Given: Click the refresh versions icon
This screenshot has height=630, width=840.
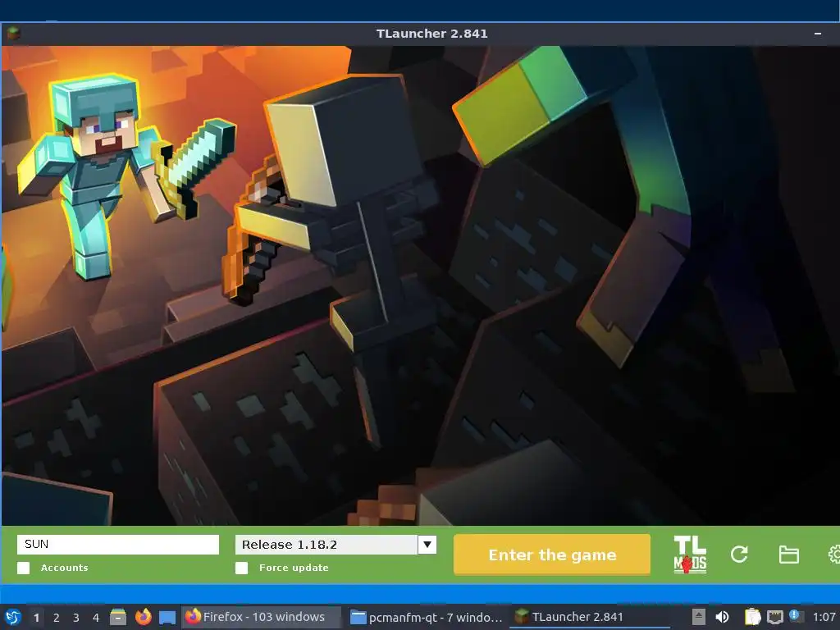Looking at the screenshot, I should [739, 555].
